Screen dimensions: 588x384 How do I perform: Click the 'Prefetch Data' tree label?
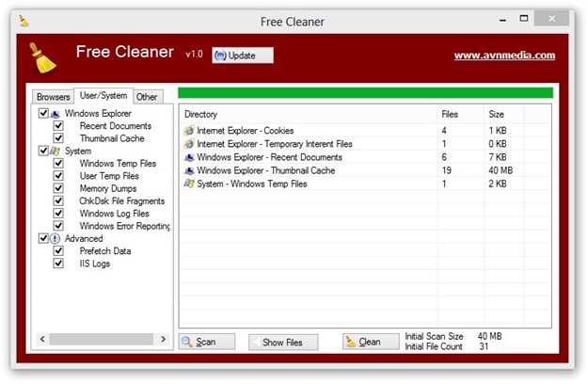tap(105, 251)
